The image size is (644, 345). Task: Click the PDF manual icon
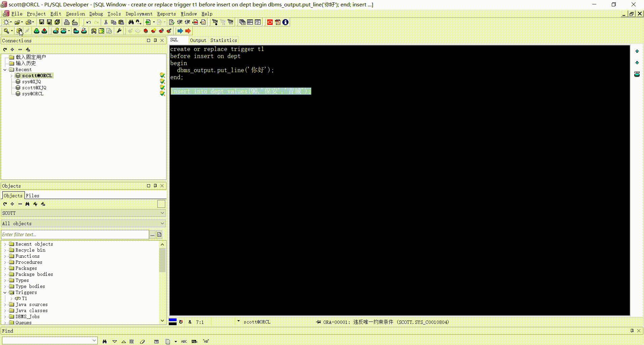[278, 22]
